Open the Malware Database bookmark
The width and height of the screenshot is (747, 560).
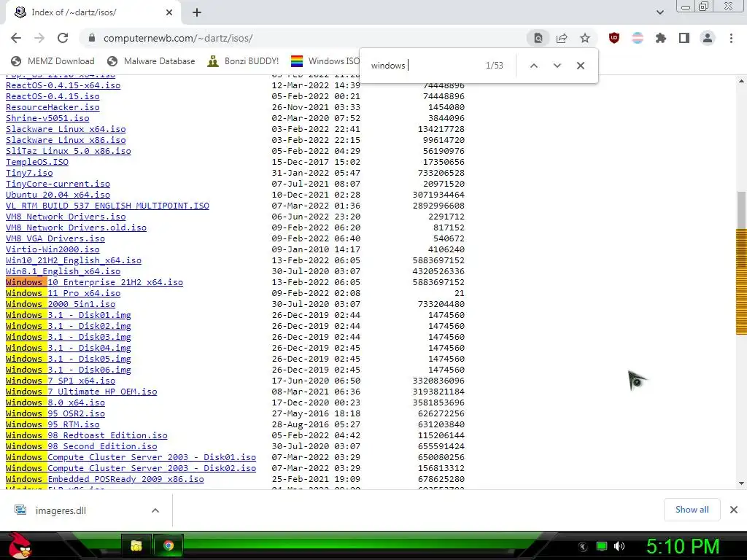pyautogui.click(x=151, y=61)
